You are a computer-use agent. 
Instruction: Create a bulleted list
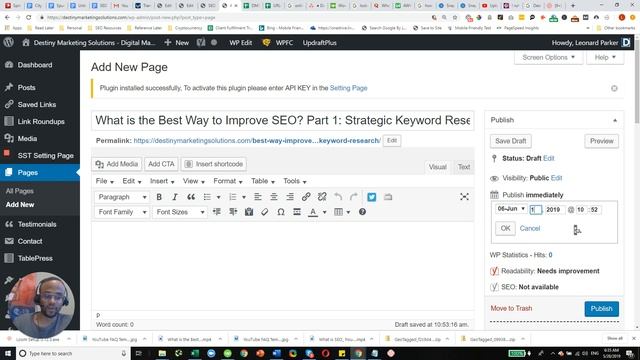(x=207, y=197)
